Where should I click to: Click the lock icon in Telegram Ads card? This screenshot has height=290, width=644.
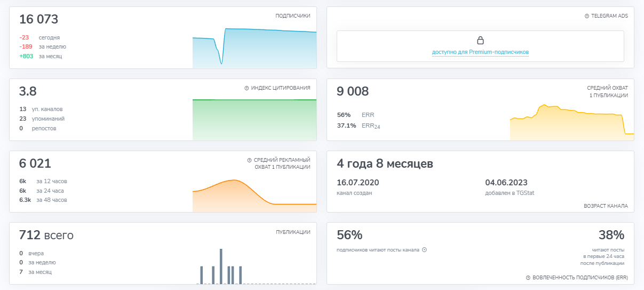480,41
